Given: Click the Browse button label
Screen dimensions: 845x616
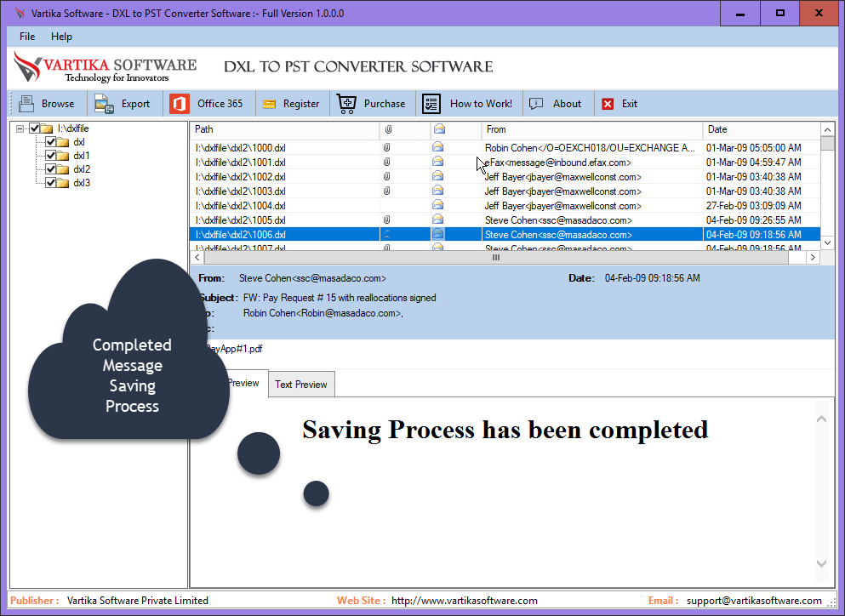Looking at the screenshot, I should tap(58, 104).
